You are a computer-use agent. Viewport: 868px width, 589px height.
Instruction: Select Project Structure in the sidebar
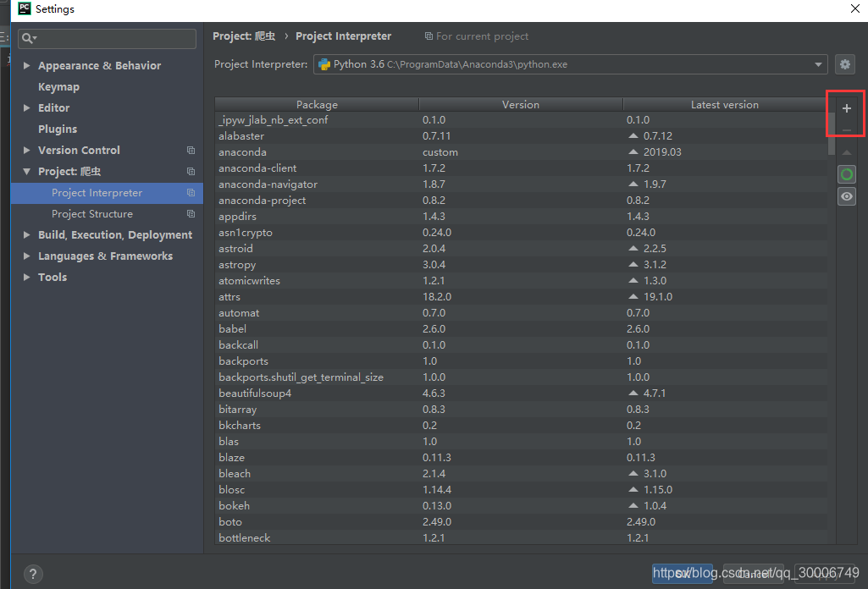coord(107,214)
